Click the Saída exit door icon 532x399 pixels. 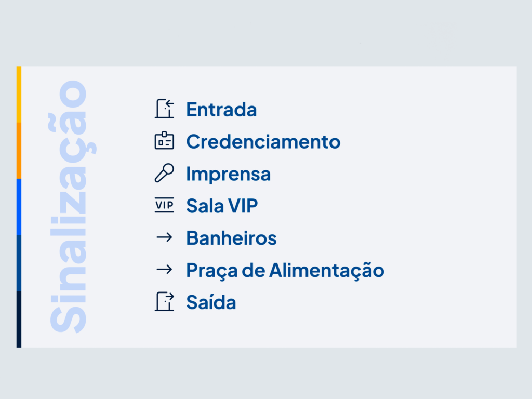pyautogui.click(x=165, y=301)
